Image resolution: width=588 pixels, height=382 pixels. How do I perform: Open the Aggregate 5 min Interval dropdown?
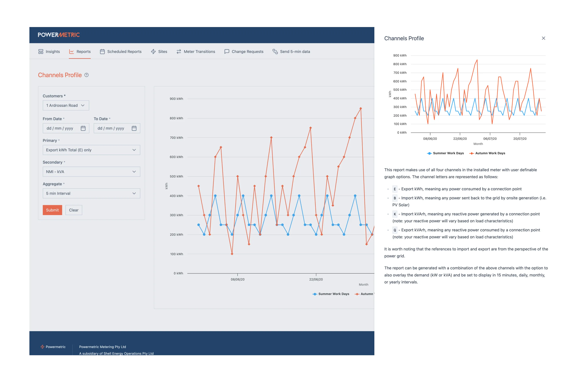tap(91, 194)
